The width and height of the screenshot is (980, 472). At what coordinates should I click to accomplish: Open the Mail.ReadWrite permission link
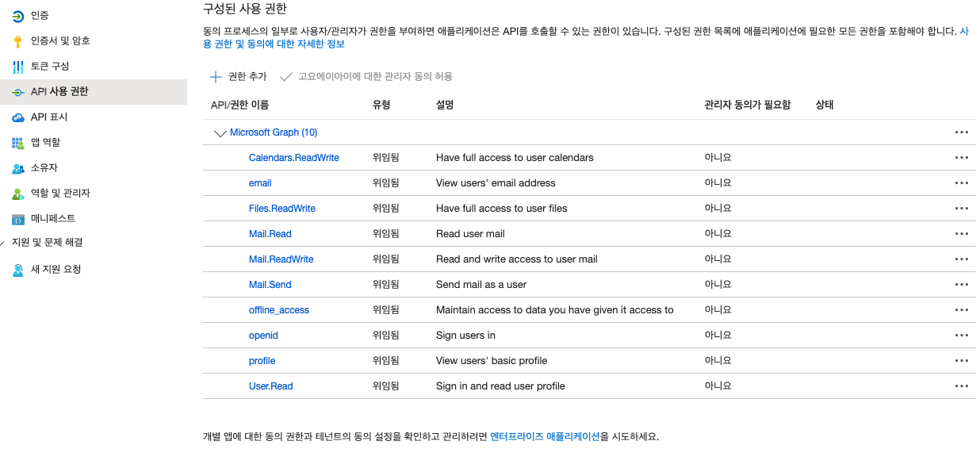[281, 259]
